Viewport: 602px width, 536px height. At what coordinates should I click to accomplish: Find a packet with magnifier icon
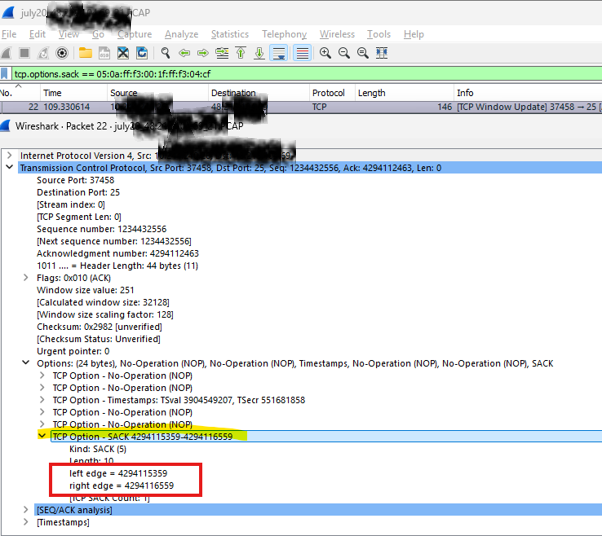[x=165, y=53]
